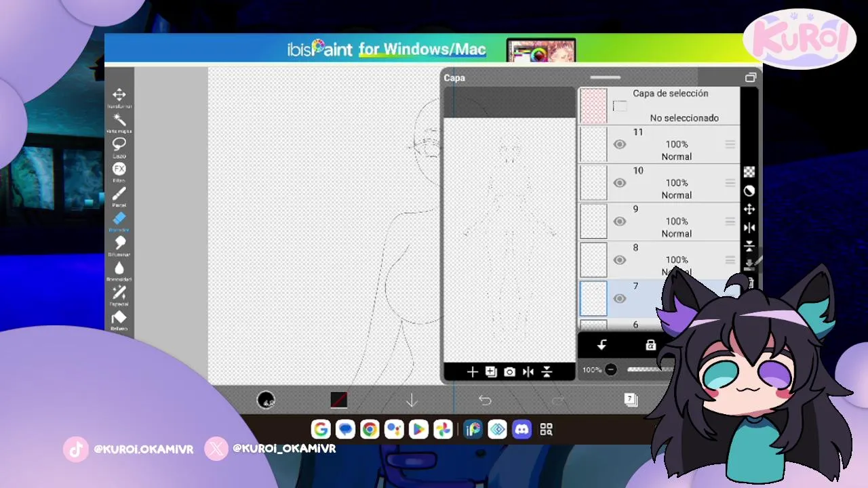Click the four-arrow move icon in the layer sidebar
Screen dimensions: 868x488
coord(749,209)
